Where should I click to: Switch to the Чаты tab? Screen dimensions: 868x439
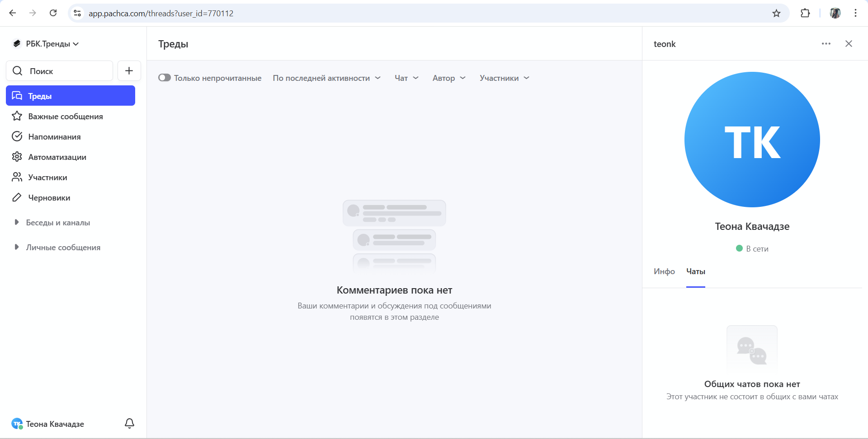[x=696, y=271]
